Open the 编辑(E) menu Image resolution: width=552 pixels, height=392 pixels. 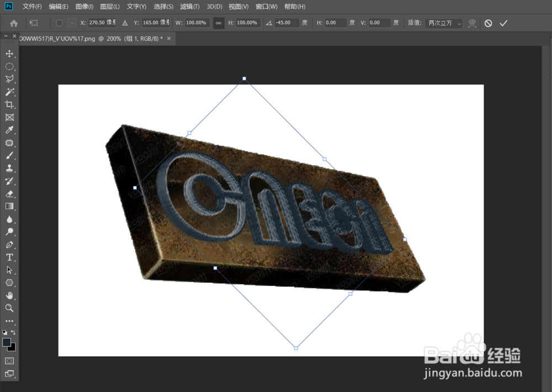point(59,6)
